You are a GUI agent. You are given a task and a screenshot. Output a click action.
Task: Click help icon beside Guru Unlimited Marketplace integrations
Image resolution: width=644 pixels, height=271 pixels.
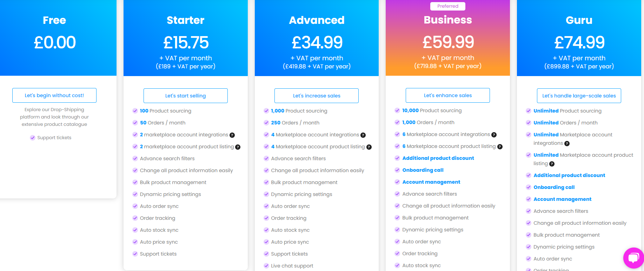tap(567, 143)
